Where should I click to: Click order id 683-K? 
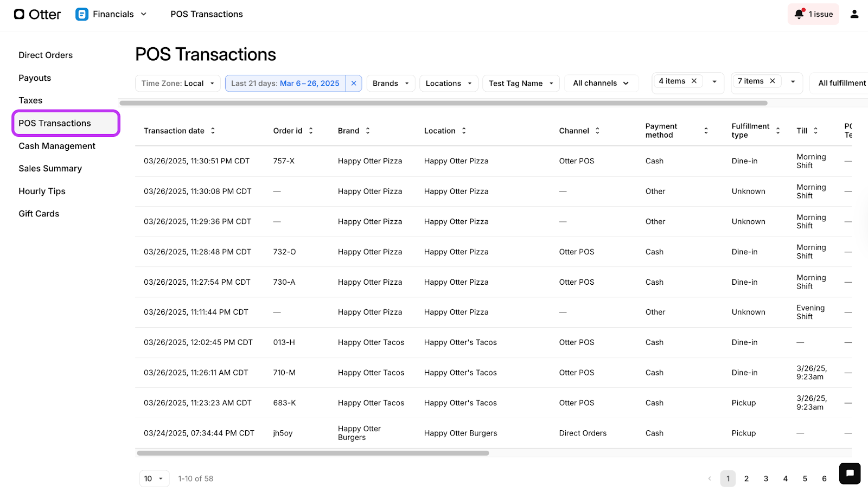click(284, 403)
